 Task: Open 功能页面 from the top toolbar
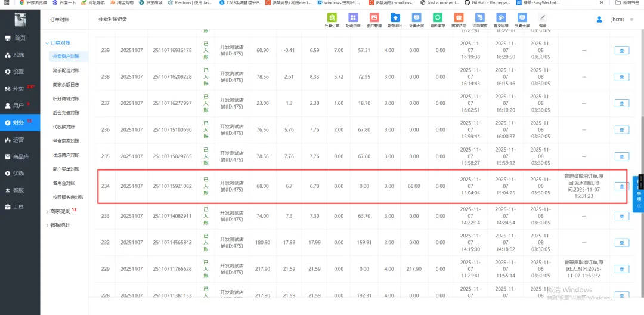point(353,20)
